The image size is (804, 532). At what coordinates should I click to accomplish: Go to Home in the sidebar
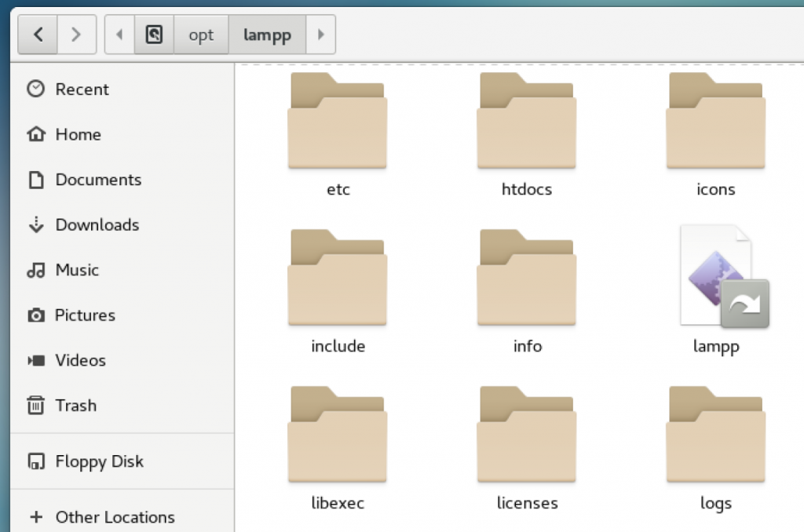tap(78, 134)
